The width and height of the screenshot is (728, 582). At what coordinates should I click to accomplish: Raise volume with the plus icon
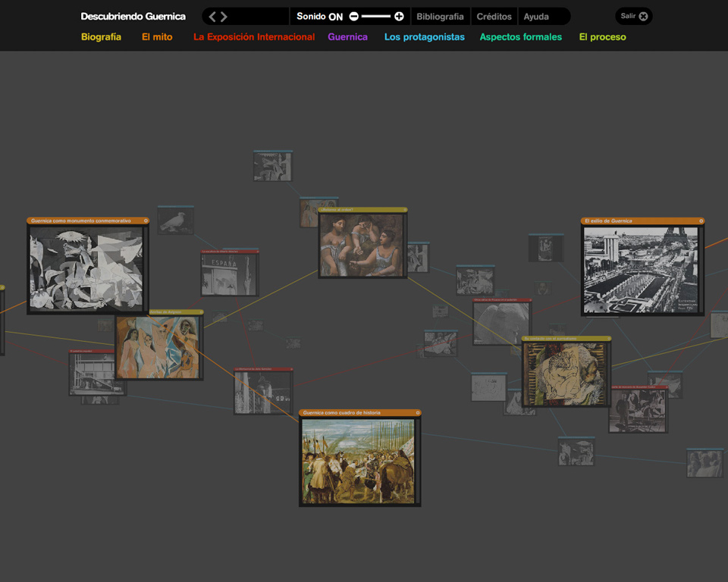[x=399, y=17]
